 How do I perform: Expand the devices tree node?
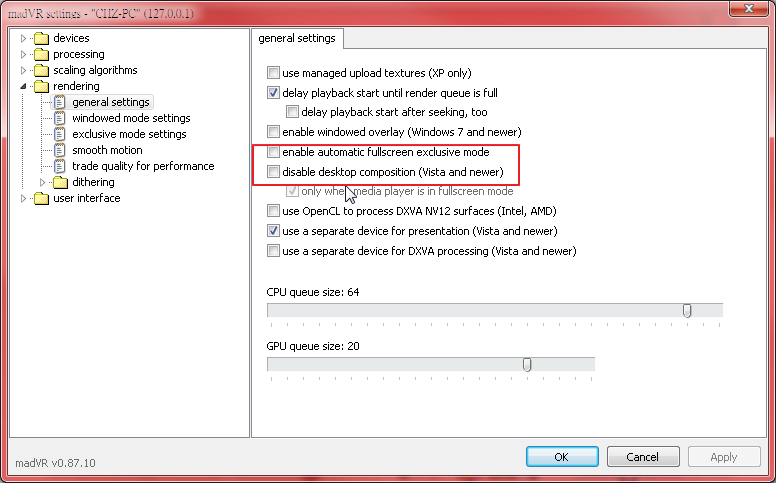click(24, 38)
